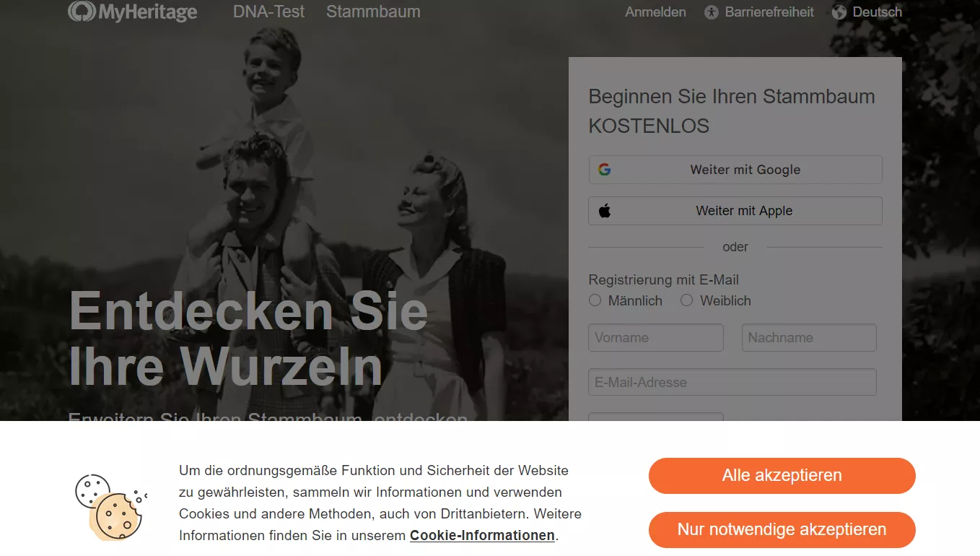Accept all cookies with Alle akzeptieren
Viewport: 980px width, 556px height.
click(x=782, y=476)
